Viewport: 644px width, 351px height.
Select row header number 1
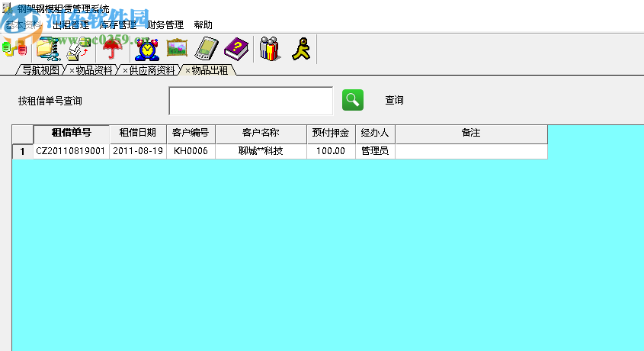coord(23,151)
